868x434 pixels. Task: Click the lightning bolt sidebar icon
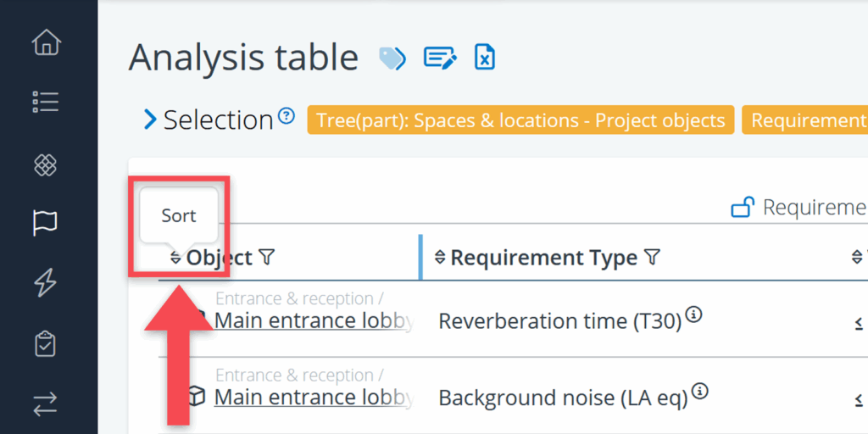[45, 283]
